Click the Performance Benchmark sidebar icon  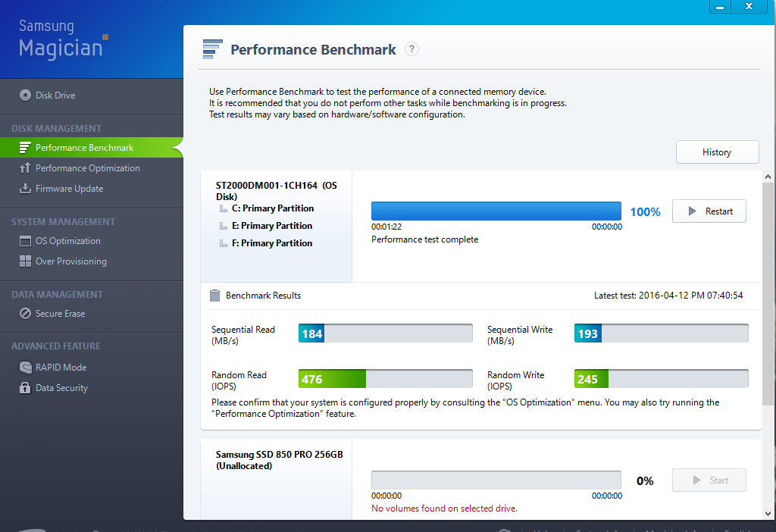25,148
